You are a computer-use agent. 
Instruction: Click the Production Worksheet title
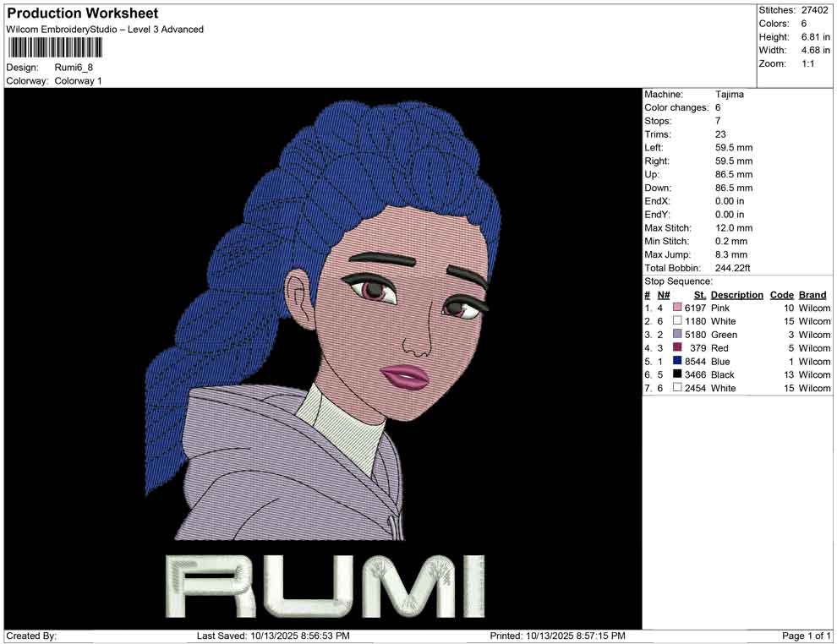[83, 14]
